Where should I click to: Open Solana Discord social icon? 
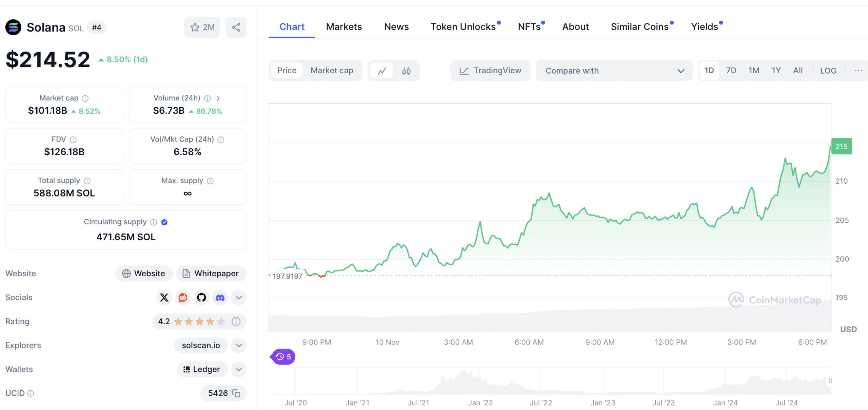[220, 298]
